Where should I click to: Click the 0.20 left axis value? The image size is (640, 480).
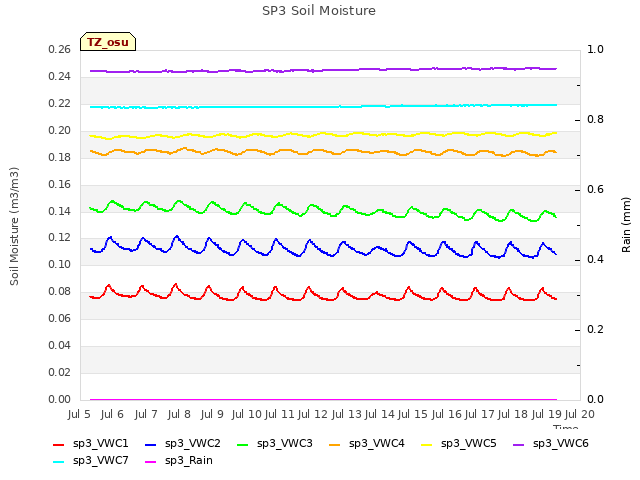(60, 130)
